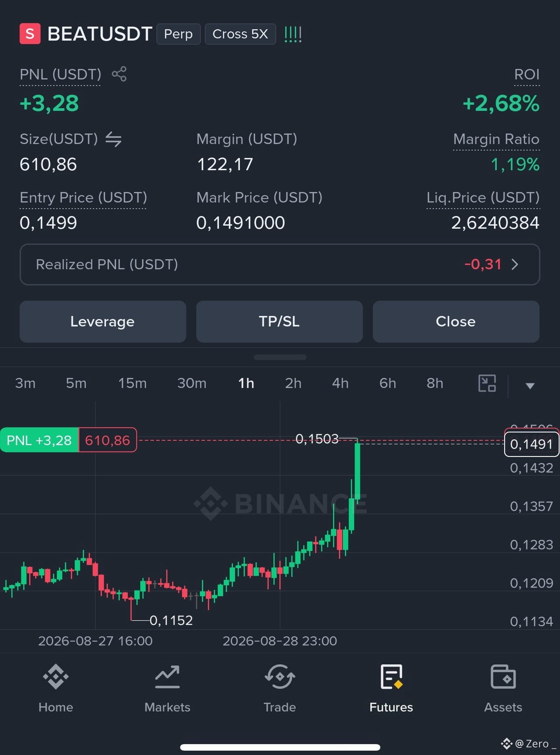This screenshot has height=755, width=560.
Task: Open the Futures section
Action: point(391,689)
